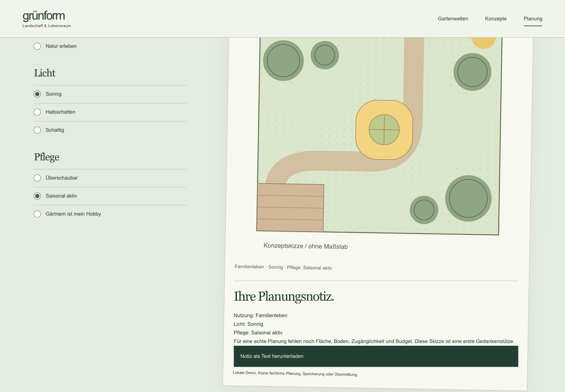Open the Planung tab
565x392 pixels.
tap(533, 19)
